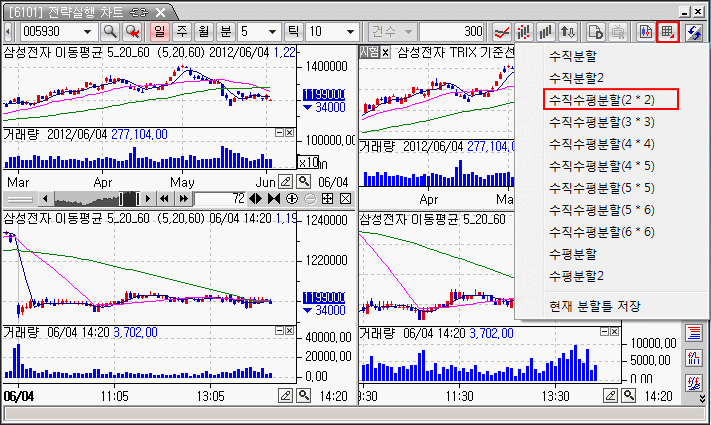Choose 수평분할 from the split menu
Image resolution: width=711 pixels, height=425 pixels.
click(x=572, y=253)
